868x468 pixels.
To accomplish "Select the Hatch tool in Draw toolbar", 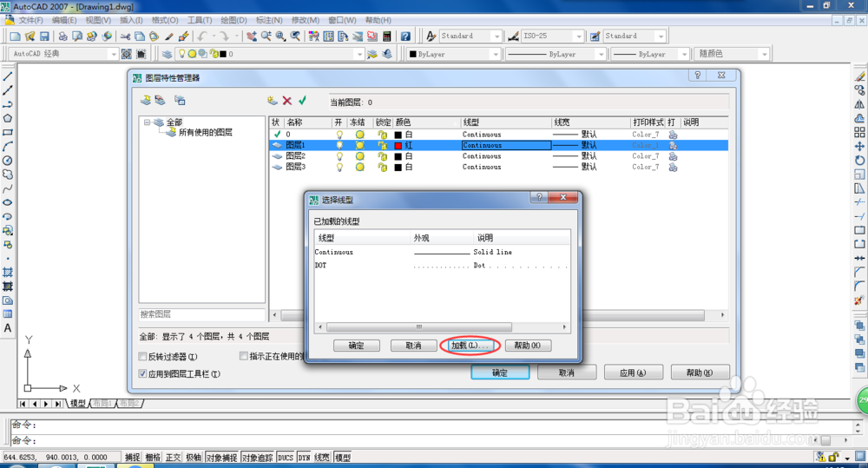I will pyautogui.click(x=8, y=272).
